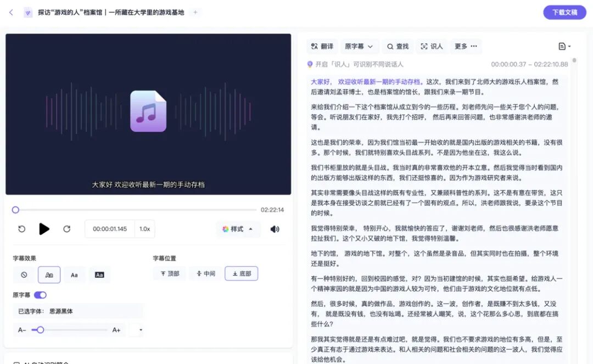Click the time range 00:00:00.37 – 02:22:10.88
The image size is (593, 364).
529,64
